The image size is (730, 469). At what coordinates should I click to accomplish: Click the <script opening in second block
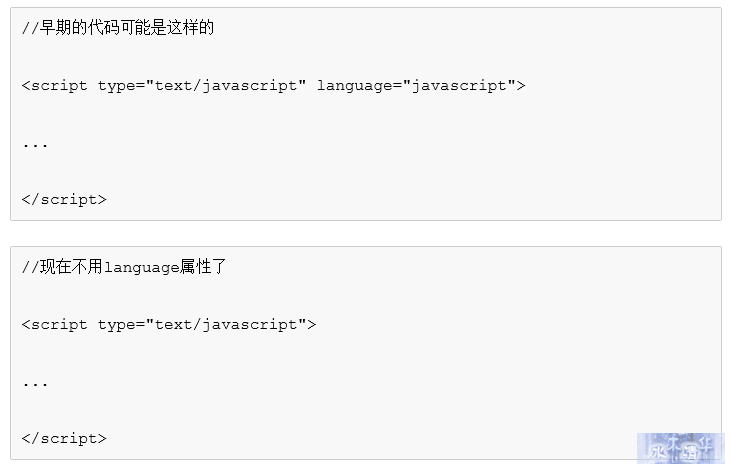click(54, 325)
